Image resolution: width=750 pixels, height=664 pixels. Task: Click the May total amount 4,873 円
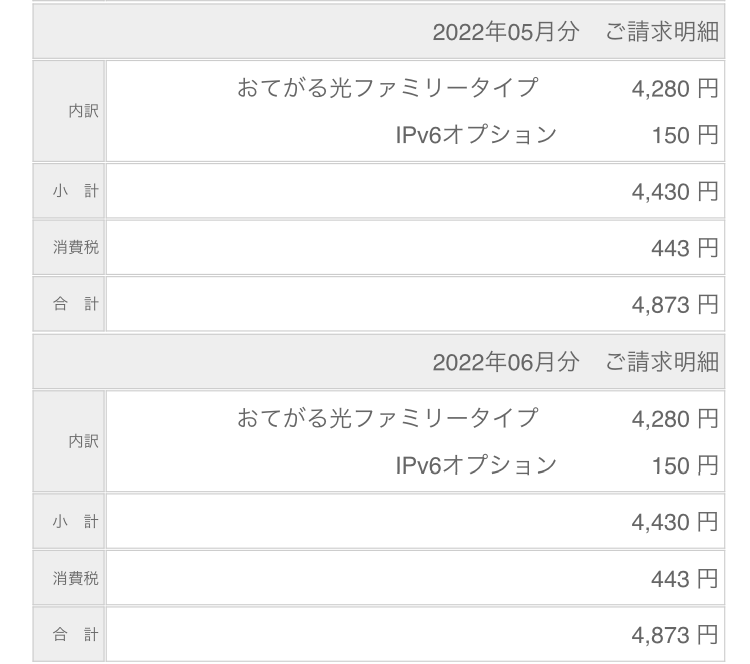[x=674, y=305]
